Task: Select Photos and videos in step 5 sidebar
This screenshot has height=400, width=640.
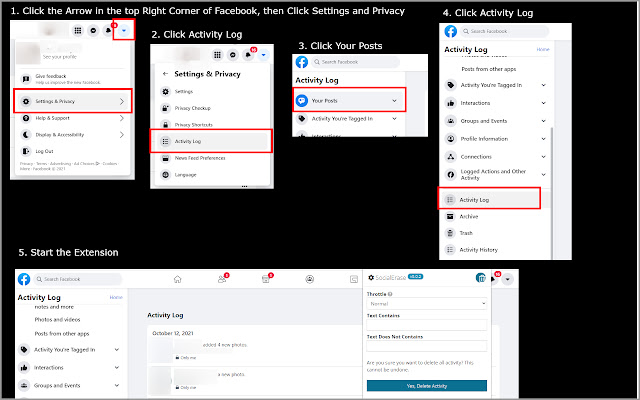Action: (57, 320)
